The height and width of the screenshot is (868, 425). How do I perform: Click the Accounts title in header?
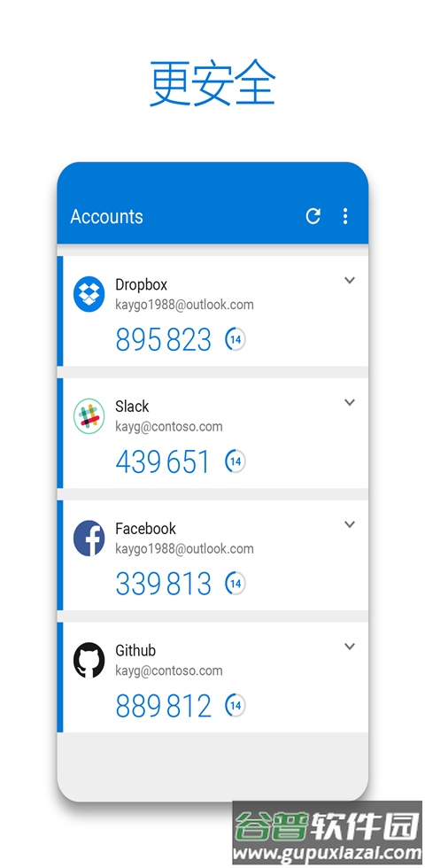pos(106,216)
